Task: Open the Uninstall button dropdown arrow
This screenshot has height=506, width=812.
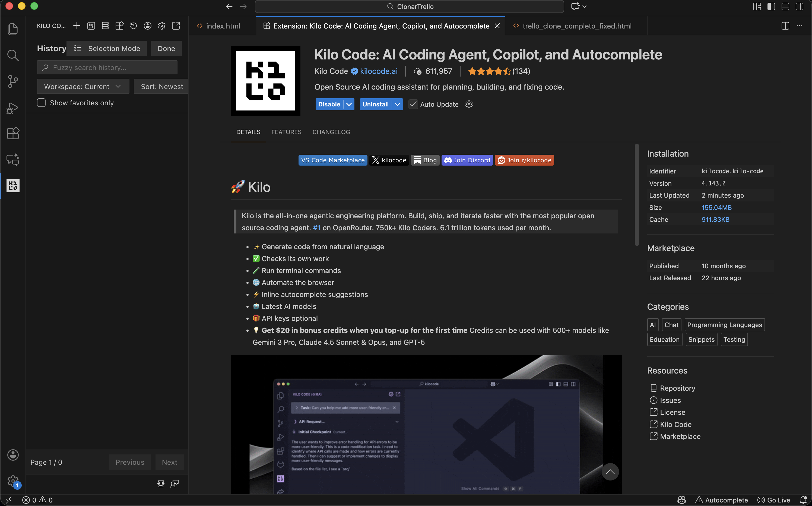Action: [x=398, y=105]
